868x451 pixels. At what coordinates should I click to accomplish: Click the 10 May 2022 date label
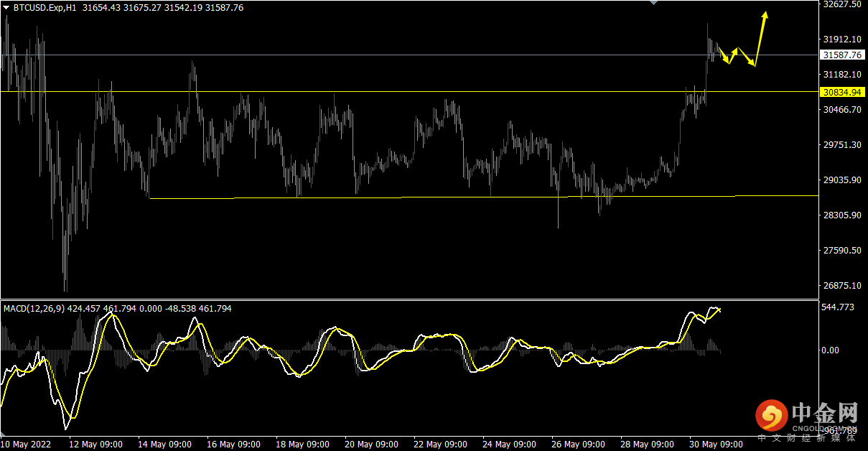[x=26, y=444]
